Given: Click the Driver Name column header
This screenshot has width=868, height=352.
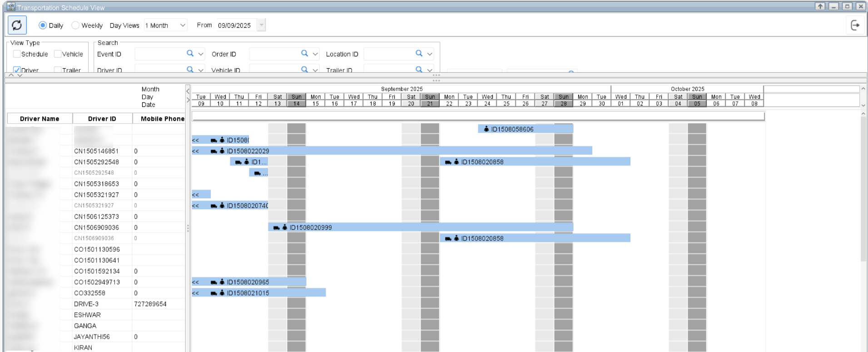Looking at the screenshot, I should tap(40, 119).
